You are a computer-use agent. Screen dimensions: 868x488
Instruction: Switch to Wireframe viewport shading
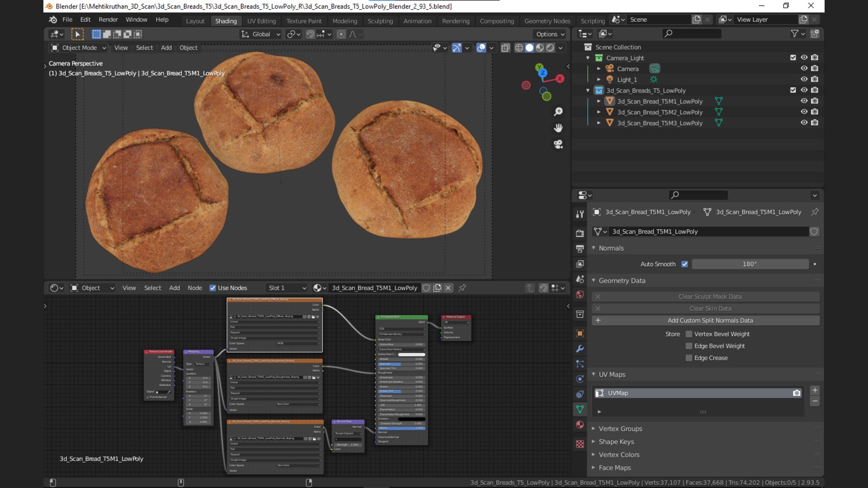pos(519,48)
